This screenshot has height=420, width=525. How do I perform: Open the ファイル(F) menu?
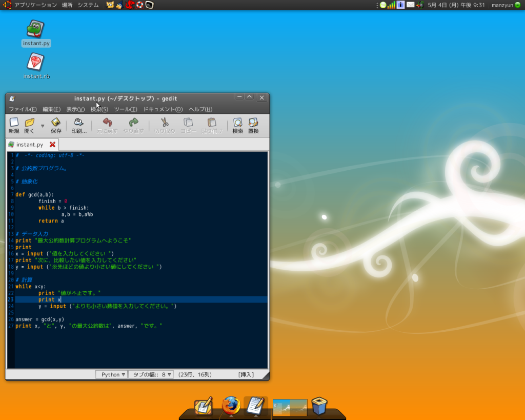pos(23,109)
